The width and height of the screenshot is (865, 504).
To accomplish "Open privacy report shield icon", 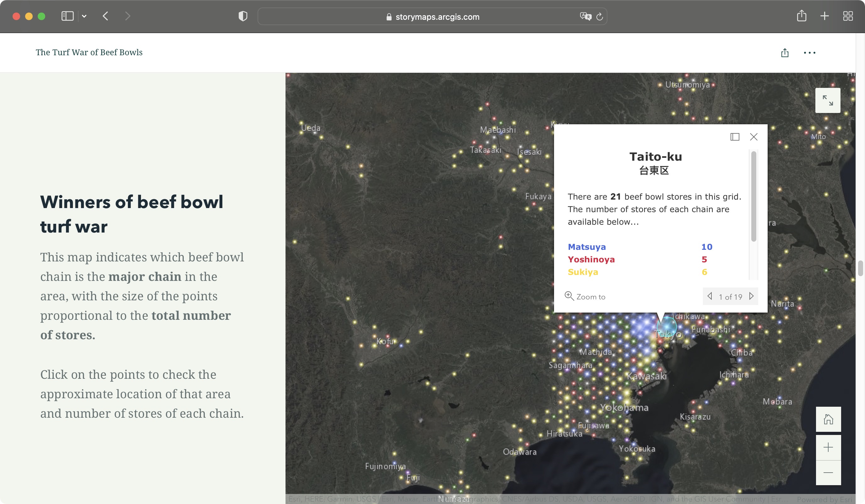I will (243, 16).
